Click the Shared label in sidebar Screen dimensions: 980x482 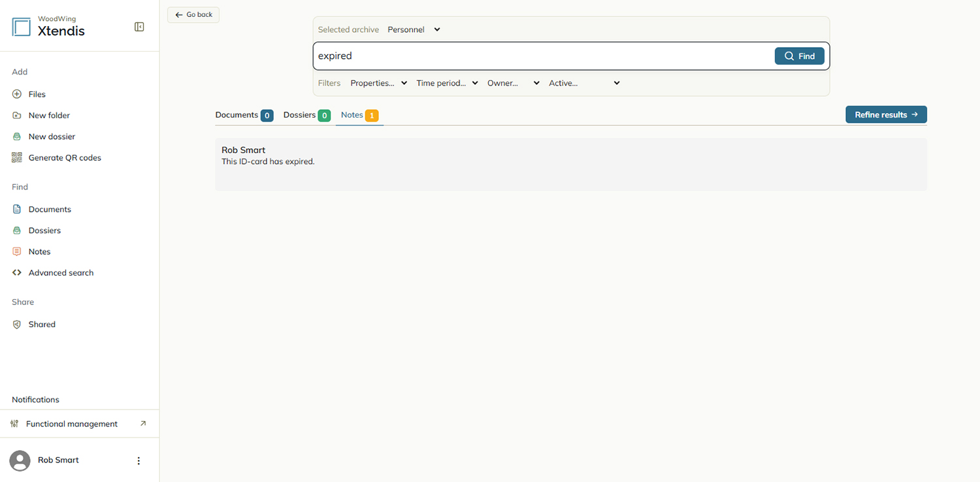coord(42,324)
